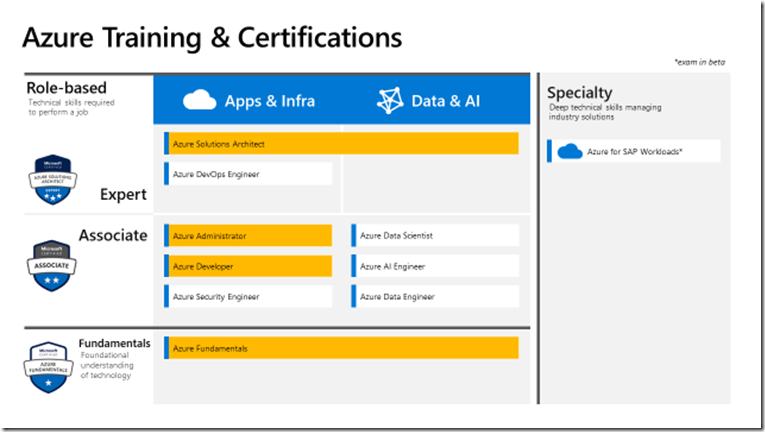Click the Azure Fundamentals certification badge
The width and height of the screenshot is (765, 432).
(48, 367)
